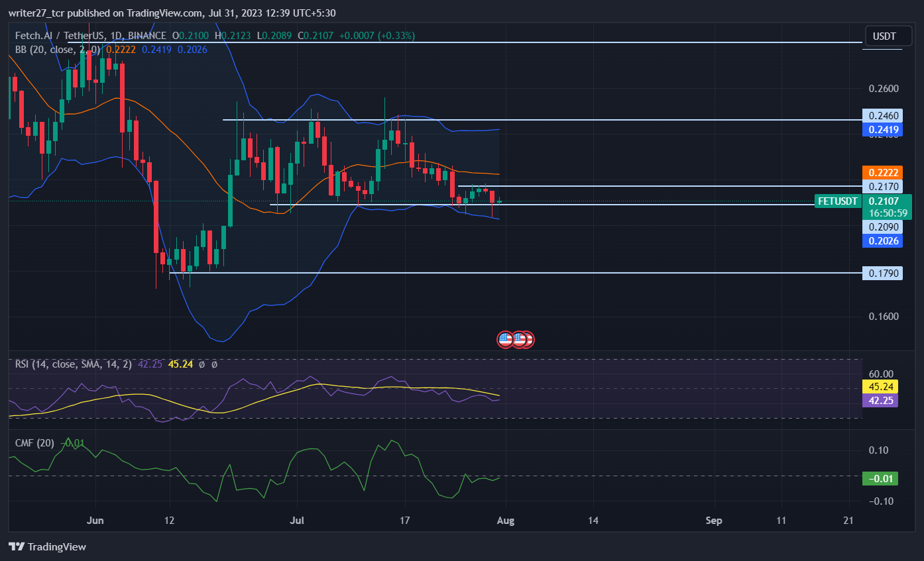The width and height of the screenshot is (924, 561).
Task: Click the purple 42.25 RSI scale label
Action: point(880,400)
